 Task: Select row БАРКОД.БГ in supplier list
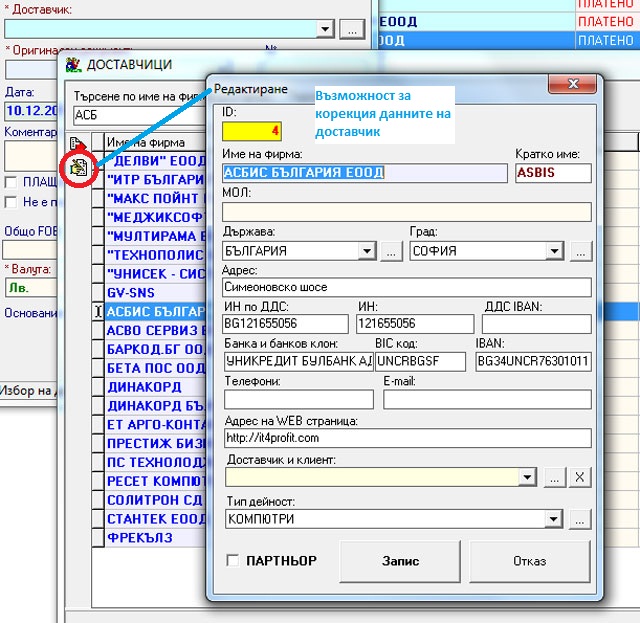pyautogui.click(x=156, y=349)
